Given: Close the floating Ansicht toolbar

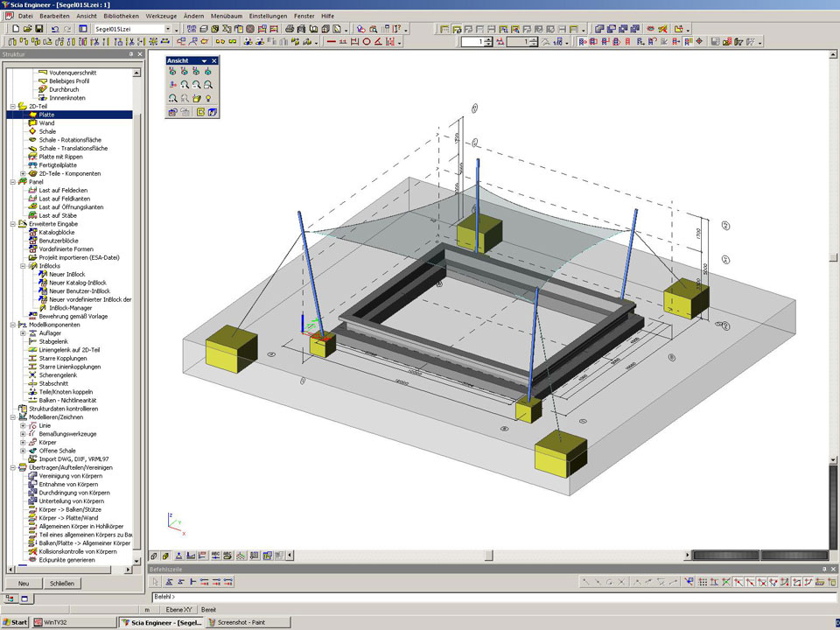Looking at the screenshot, I should (214, 60).
